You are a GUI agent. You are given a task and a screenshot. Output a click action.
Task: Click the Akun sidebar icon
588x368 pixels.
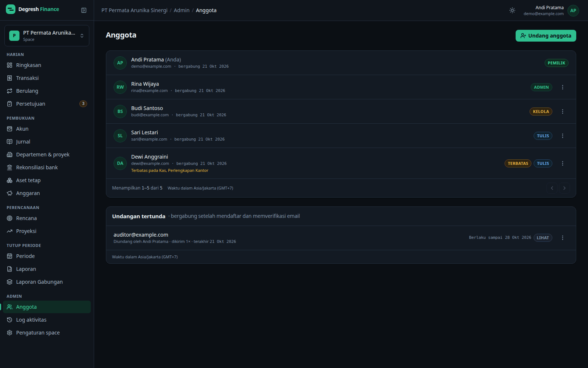click(x=10, y=129)
